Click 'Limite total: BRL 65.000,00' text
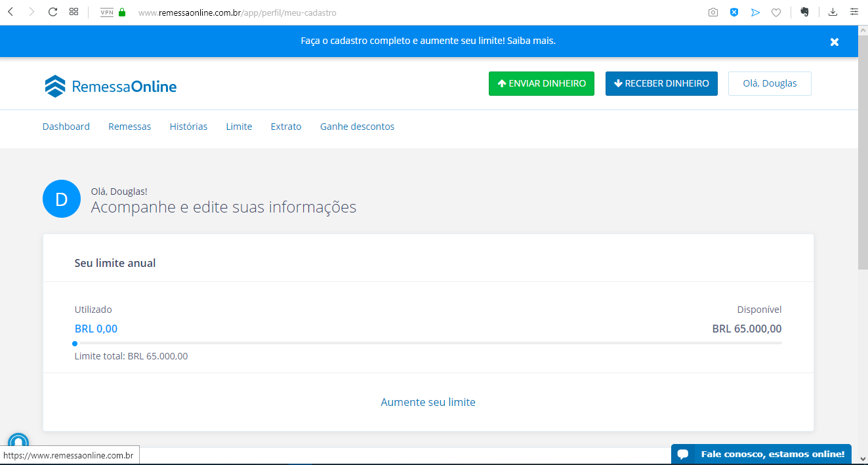Screen dimensions: 868x465 tap(131, 356)
